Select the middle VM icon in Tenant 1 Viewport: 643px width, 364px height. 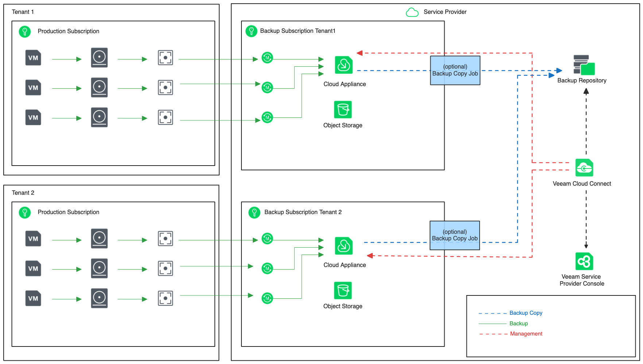(33, 88)
